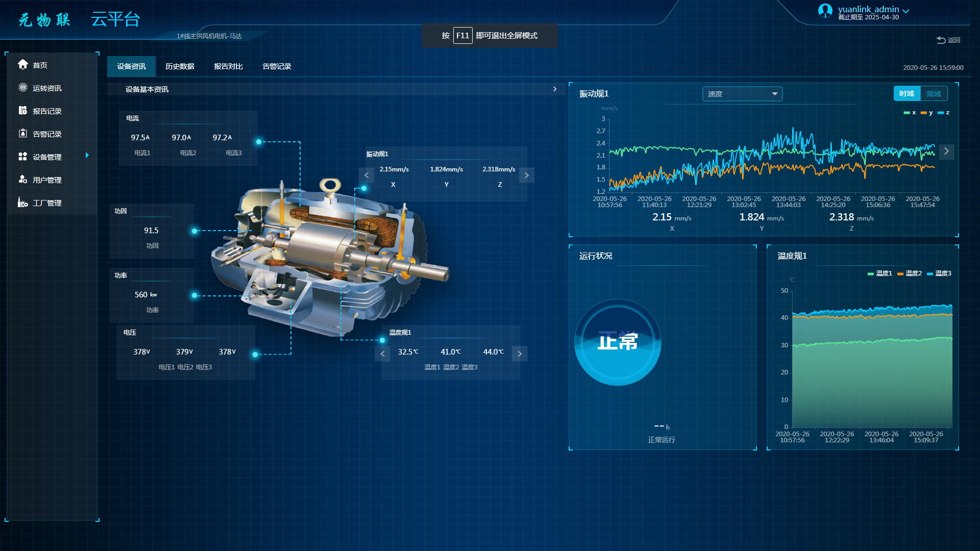This screenshot has height=551, width=980.
Task: Switch to the 历史数据 tab
Action: 180,66
